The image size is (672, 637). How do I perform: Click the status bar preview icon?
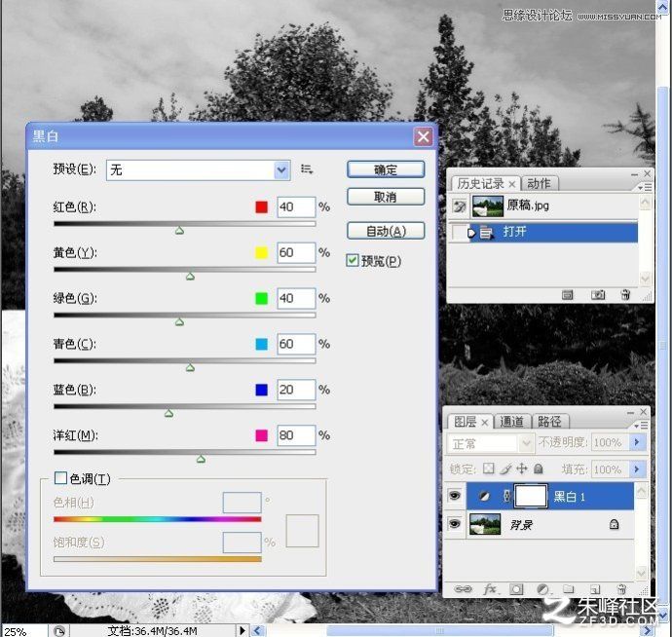click(59, 630)
